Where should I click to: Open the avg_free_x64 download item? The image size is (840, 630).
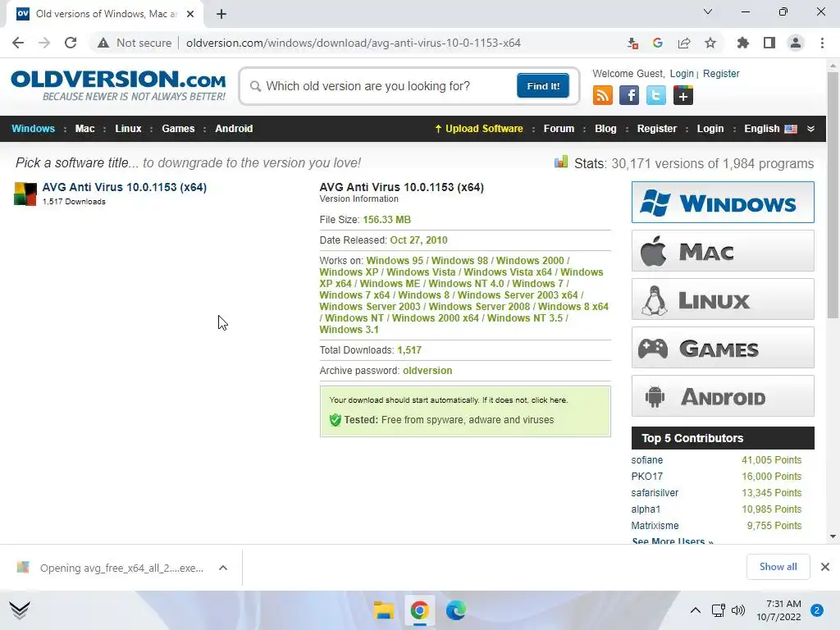pyautogui.click(x=112, y=568)
